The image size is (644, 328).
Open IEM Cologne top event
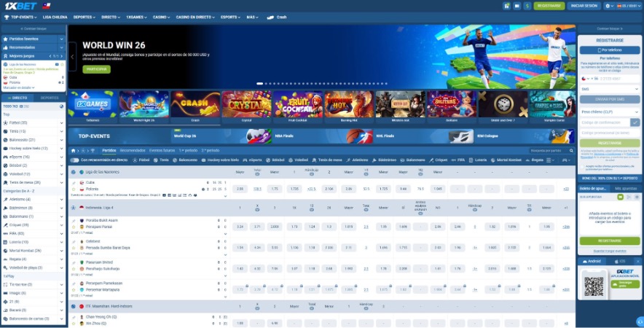(x=525, y=136)
